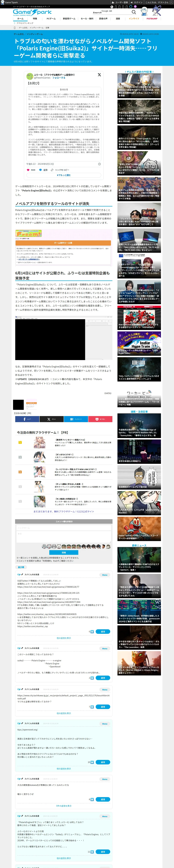Click the ゲーム文化 category link
Image resolution: width=174 pixels, height=868 pixels.
click(19, 34)
